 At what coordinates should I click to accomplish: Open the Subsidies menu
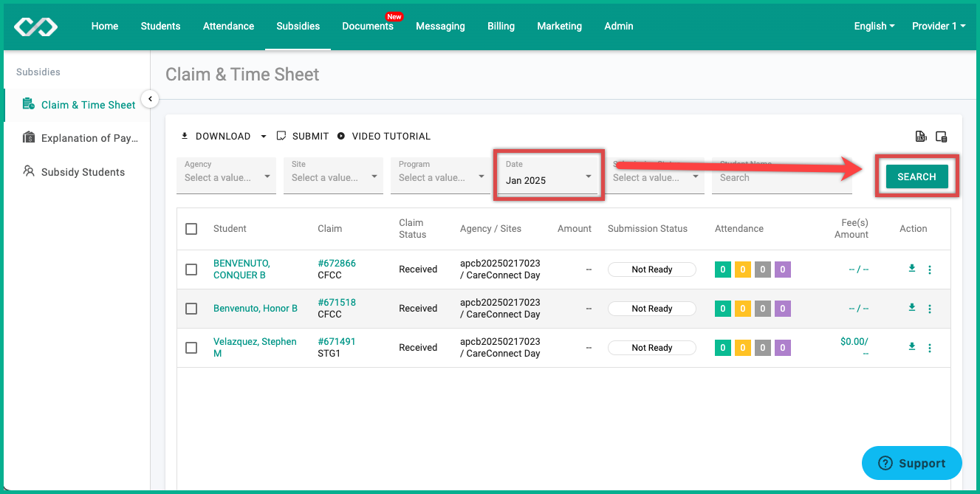click(x=298, y=26)
